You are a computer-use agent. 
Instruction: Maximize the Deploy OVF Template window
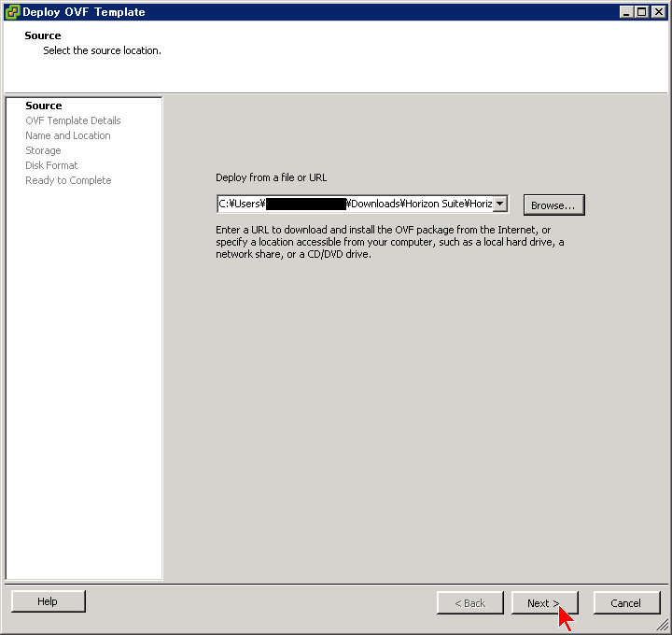tap(641, 12)
